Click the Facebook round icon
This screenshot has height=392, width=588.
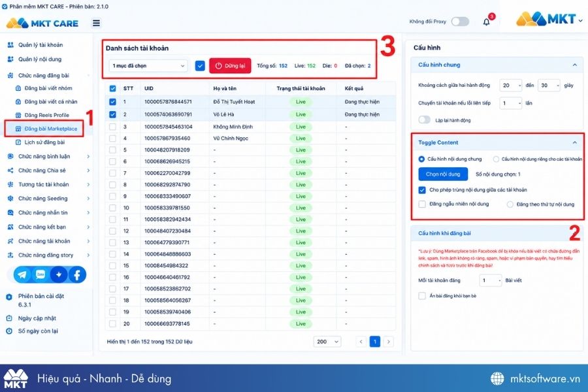click(77, 274)
